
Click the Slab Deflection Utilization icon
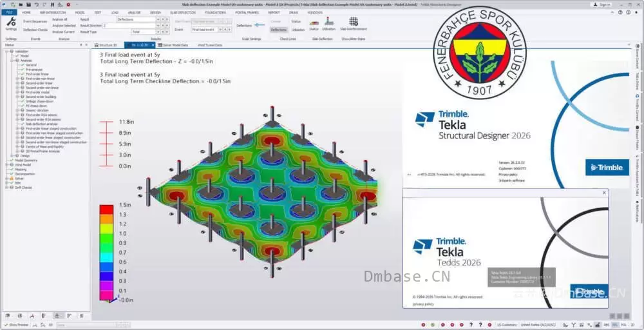point(328,22)
